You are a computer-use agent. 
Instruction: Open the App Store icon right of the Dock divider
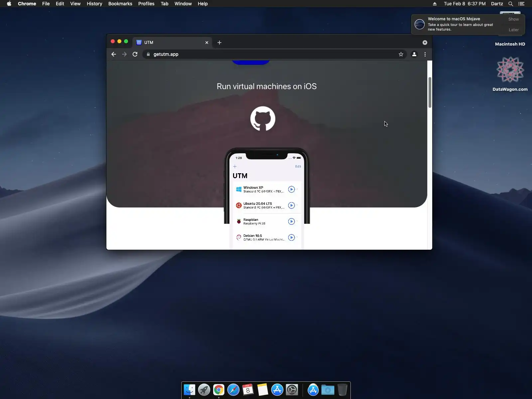tap(313, 390)
